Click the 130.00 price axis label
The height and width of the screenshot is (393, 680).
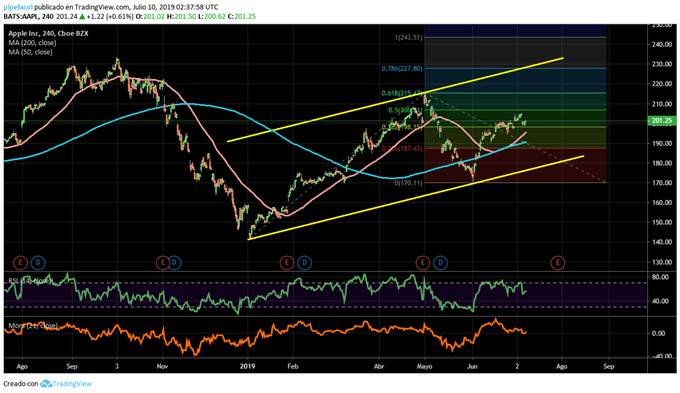pyautogui.click(x=662, y=262)
